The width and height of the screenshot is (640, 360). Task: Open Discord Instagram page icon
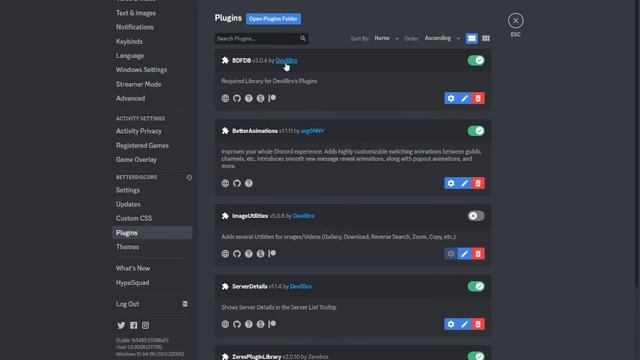145,325
